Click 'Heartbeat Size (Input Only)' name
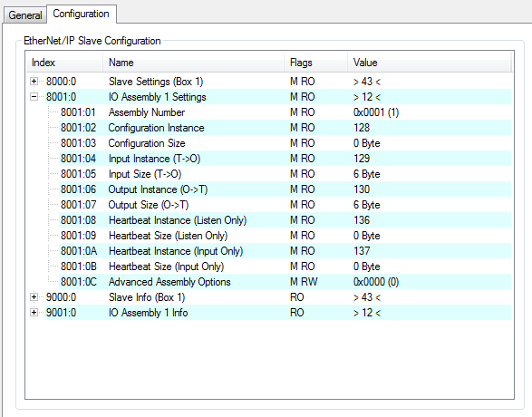Image resolution: width=532 pixels, height=417 pixels. point(166,267)
